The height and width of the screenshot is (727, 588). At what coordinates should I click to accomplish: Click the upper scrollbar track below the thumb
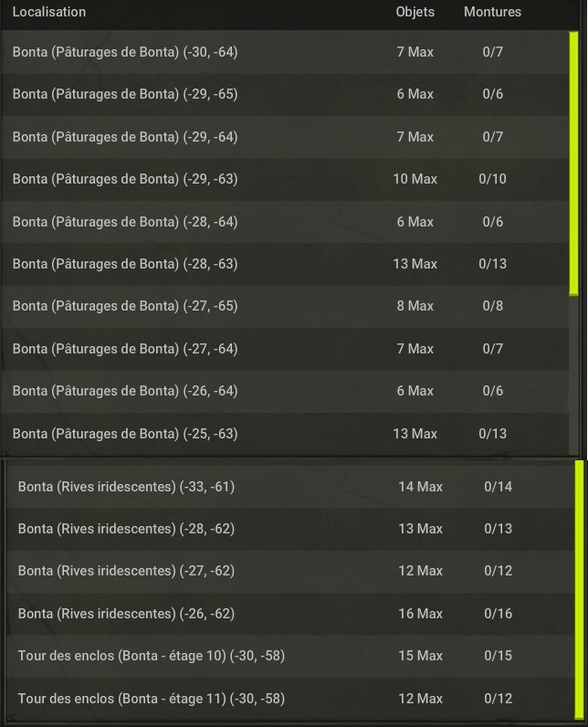[573, 374]
